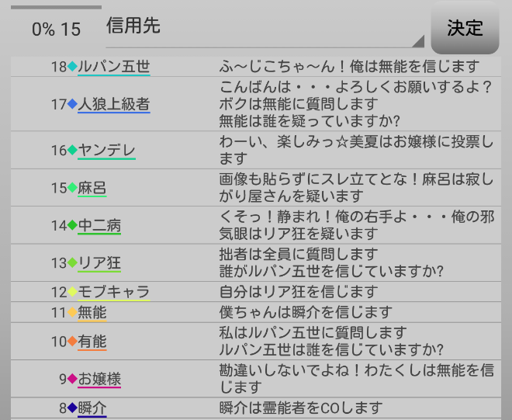Open the 信用先 dropdown selector

264,28
